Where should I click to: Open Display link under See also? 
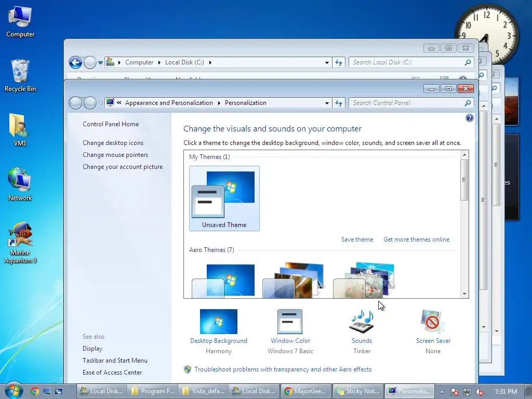[92, 349]
